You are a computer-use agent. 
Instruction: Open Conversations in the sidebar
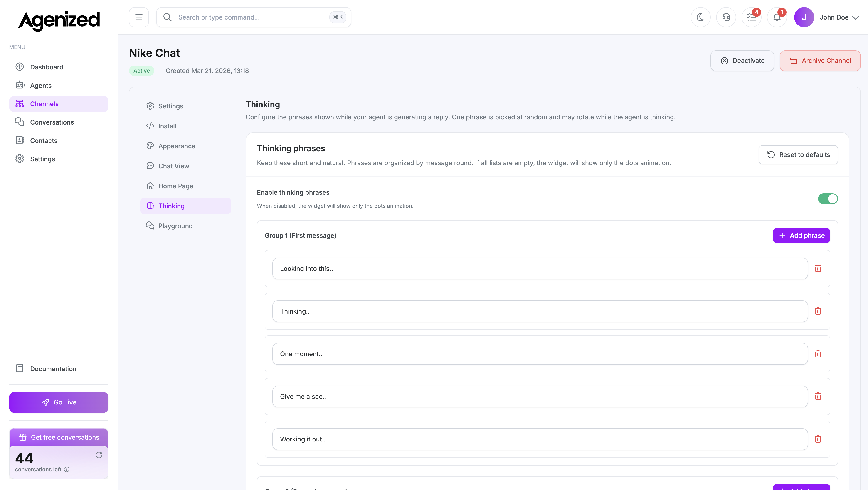pyautogui.click(x=59, y=122)
